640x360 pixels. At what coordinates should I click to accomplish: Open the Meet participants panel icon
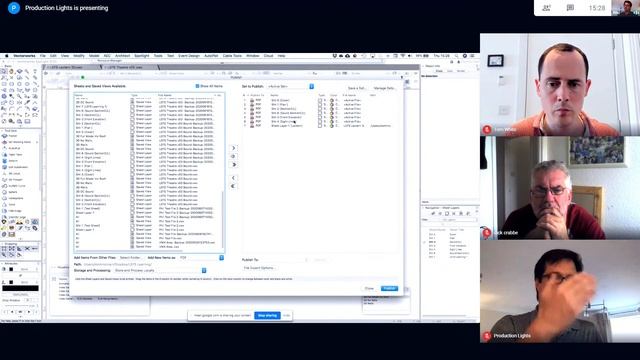[x=547, y=8]
